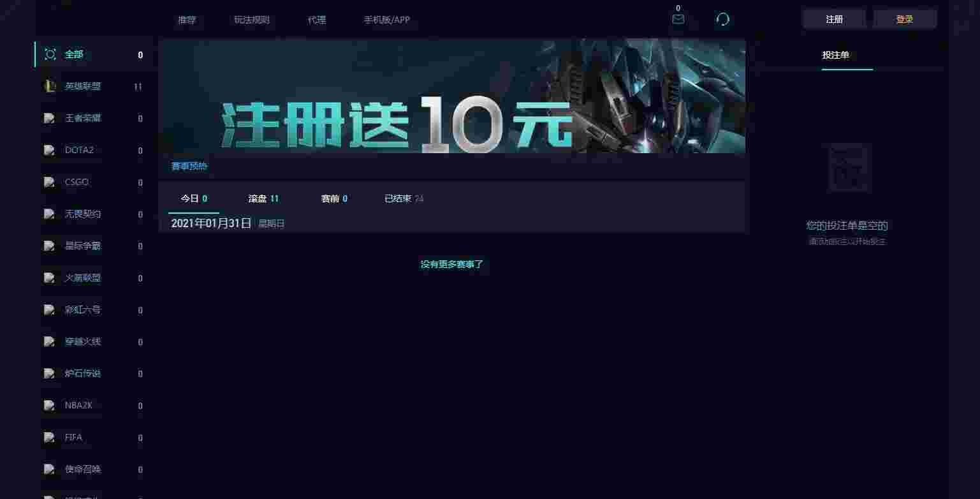Click the 您的投注单是空的 text

point(847,225)
